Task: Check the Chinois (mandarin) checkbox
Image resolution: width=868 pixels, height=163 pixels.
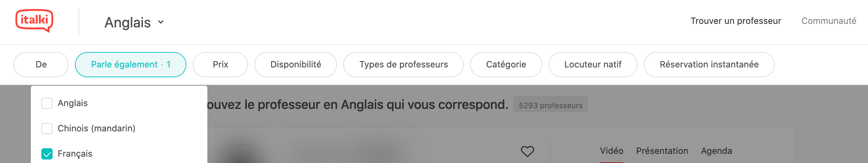Action: (x=47, y=129)
